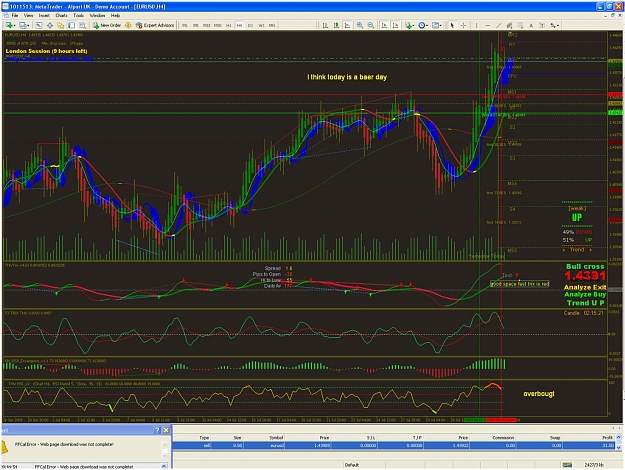625x470 pixels.
Task: Click the alert popup help button
Action: (x=157, y=430)
